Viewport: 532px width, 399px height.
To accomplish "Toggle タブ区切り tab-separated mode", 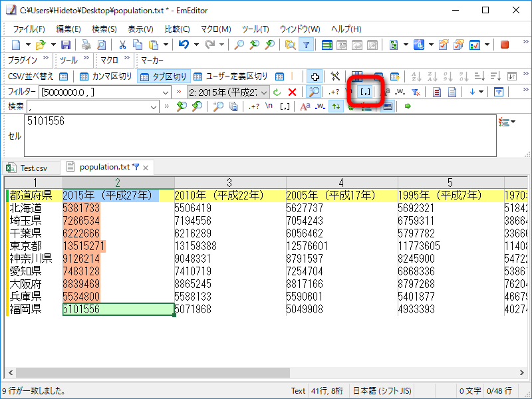I will pyautogui.click(x=164, y=76).
